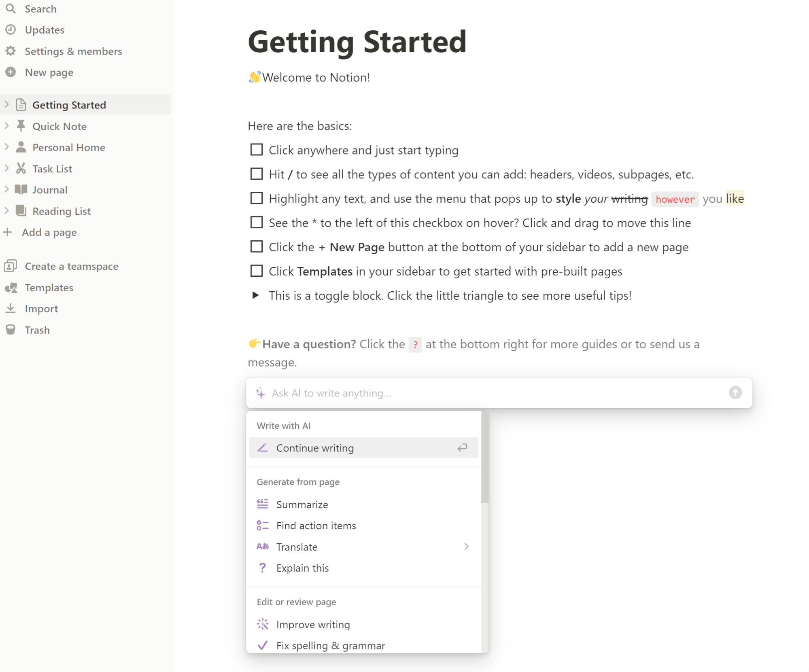The height and width of the screenshot is (672, 809).
Task: Click the Import download icon
Action: [11, 308]
